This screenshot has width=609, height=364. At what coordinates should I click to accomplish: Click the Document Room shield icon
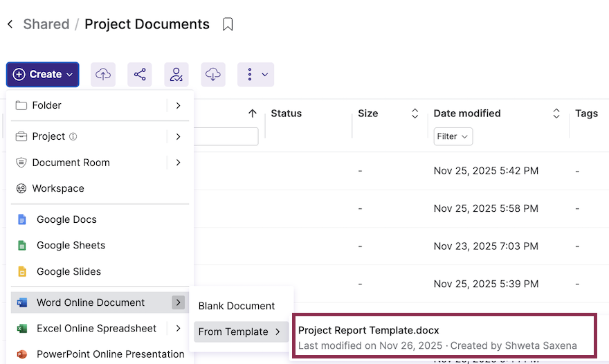point(21,163)
